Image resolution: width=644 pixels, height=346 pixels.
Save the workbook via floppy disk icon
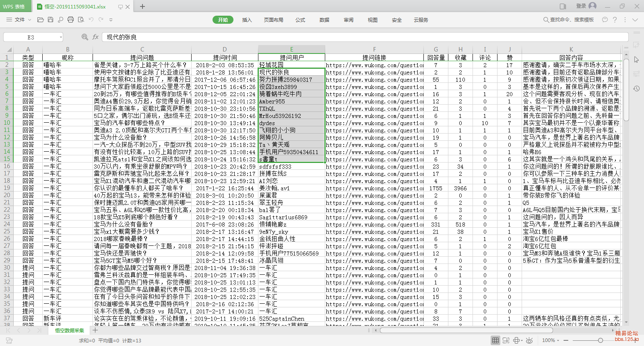click(x=50, y=19)
